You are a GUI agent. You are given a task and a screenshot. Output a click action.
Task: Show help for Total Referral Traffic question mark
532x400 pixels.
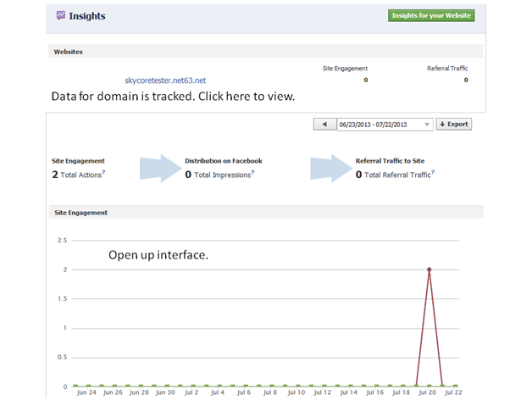433,172
